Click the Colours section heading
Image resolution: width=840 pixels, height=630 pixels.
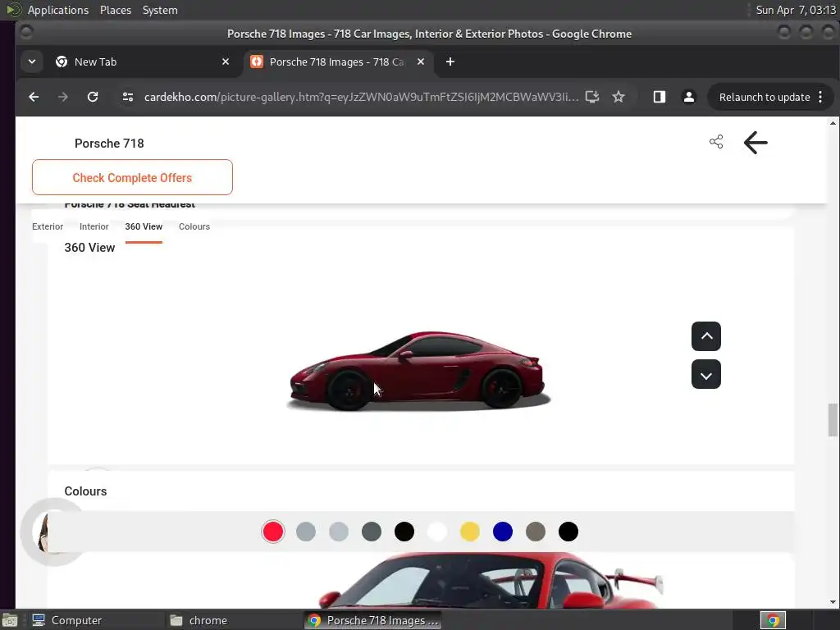(85, 491)
